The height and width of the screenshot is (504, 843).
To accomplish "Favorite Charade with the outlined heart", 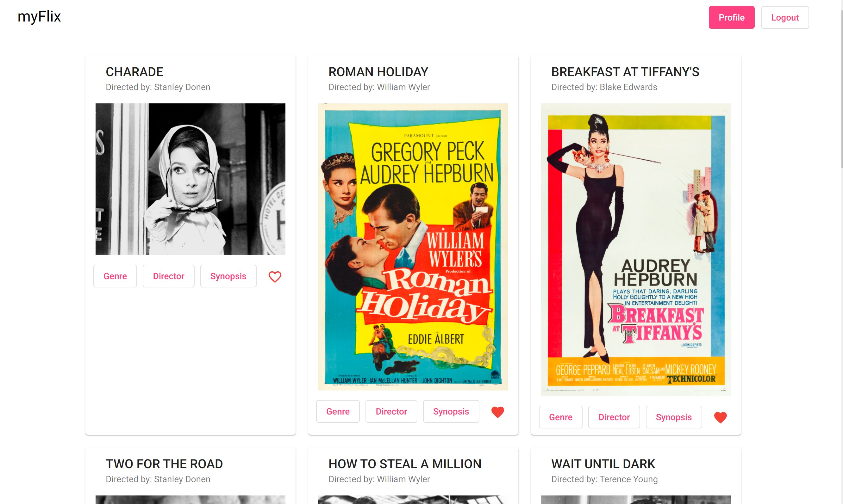I will point(275,276).
